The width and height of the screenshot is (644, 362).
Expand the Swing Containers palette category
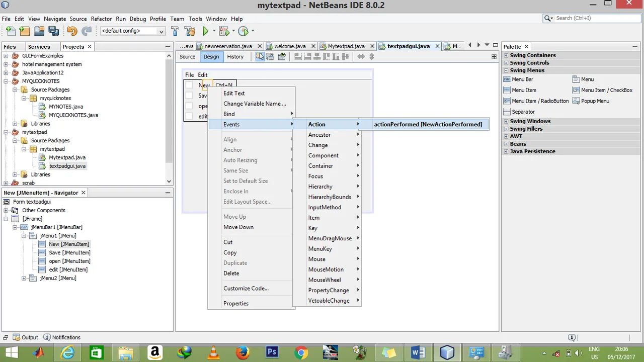506,55
